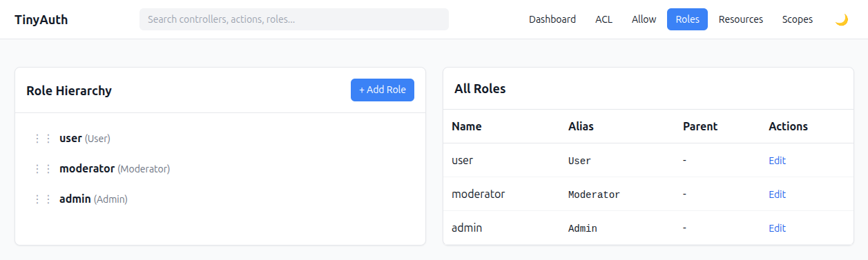
Task: Edit the admin role
Action: (x=777, y=228)
